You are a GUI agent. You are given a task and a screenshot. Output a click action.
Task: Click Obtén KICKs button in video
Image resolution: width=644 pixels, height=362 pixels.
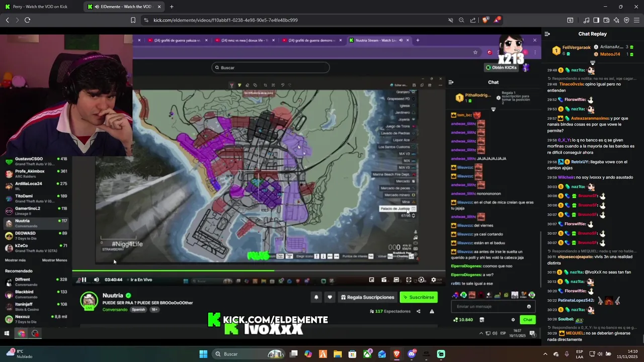502,67
